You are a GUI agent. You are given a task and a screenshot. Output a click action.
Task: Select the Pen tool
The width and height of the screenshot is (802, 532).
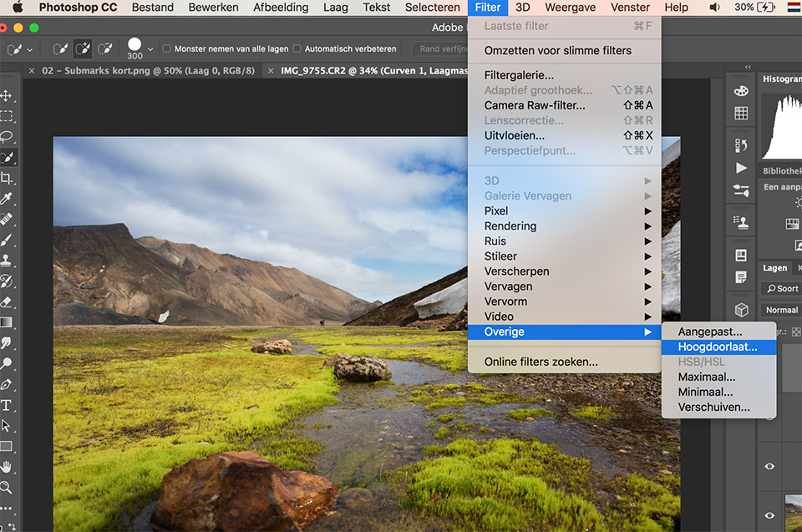point(6,384)
